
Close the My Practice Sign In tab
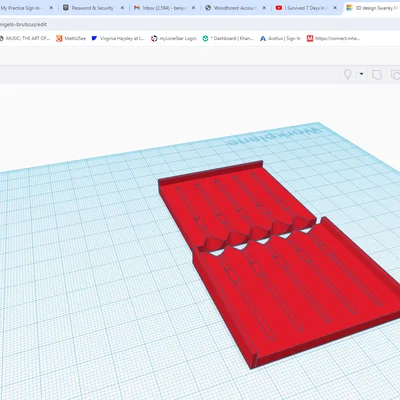[x=51, y=8]
